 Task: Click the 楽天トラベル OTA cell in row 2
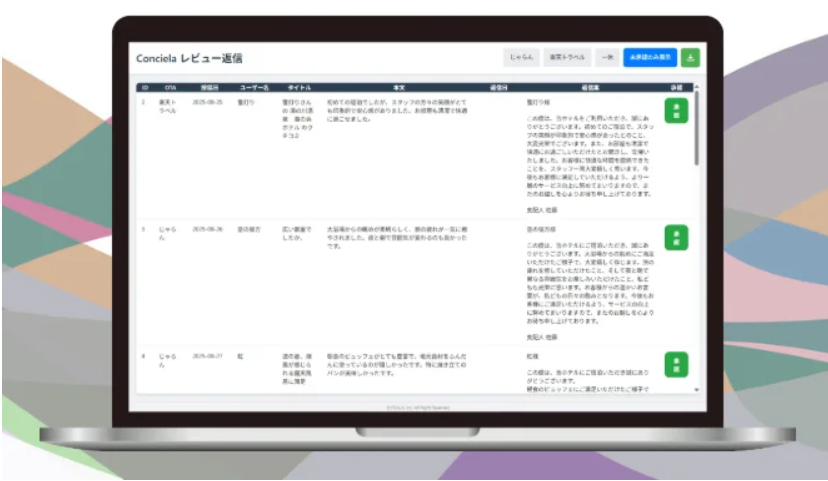167,106
